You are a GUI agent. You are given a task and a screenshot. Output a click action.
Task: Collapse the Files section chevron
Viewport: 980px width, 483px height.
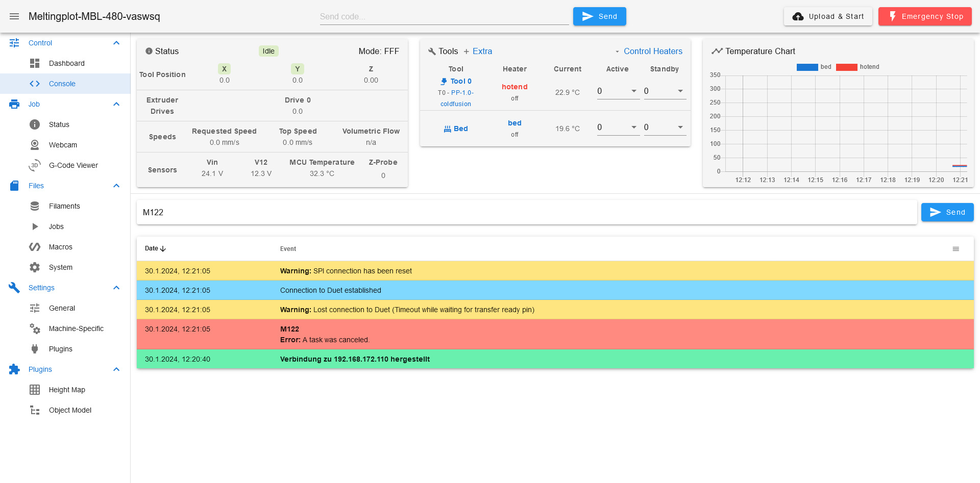click(116, 186)
